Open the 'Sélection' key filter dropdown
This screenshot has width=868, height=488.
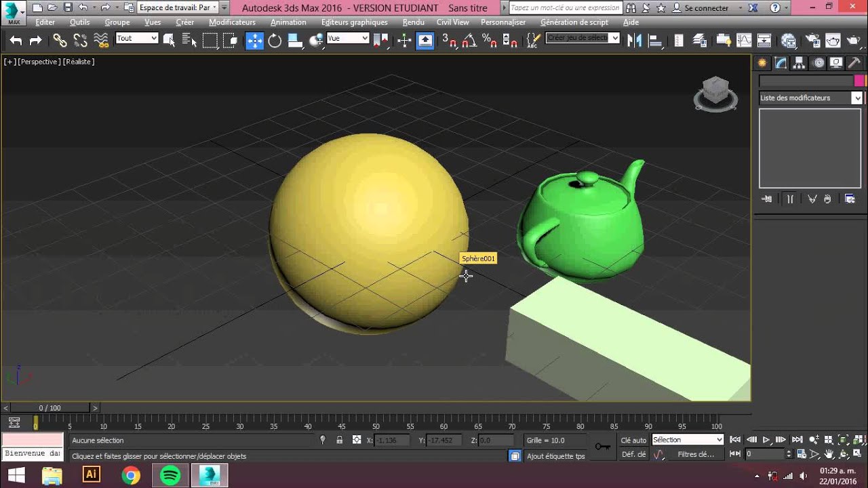tap(688, 440)
